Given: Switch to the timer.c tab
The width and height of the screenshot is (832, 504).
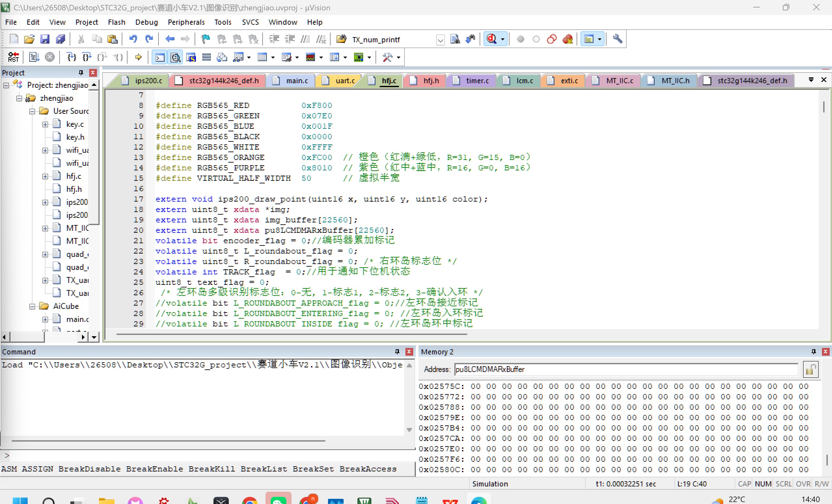Looking at the screenshot, I should (477, 81).
